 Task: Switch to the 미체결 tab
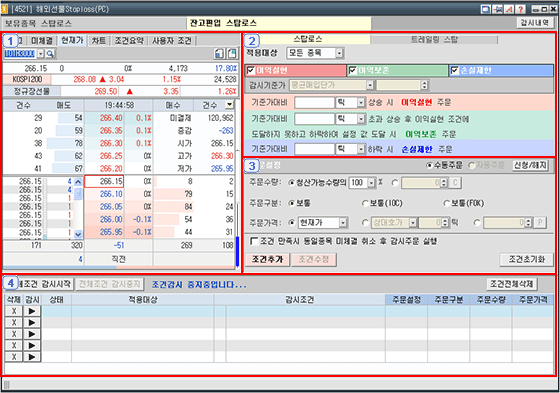(x=42, y=41)
